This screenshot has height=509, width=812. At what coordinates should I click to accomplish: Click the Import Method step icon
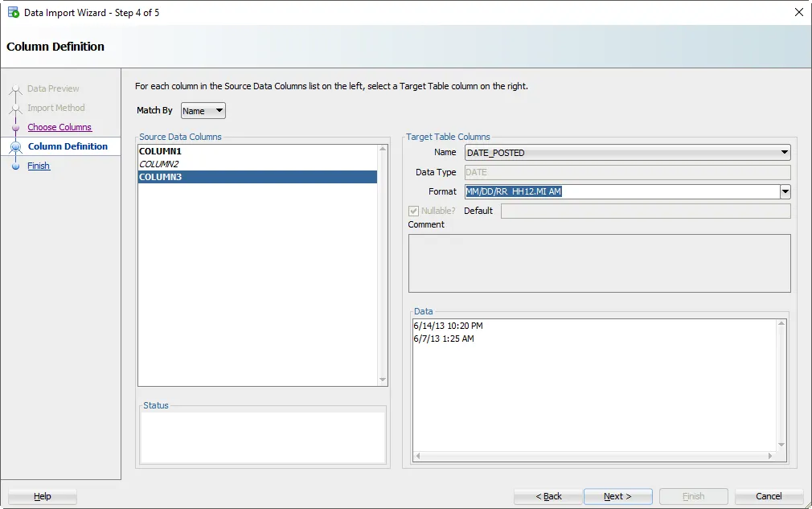15,109
